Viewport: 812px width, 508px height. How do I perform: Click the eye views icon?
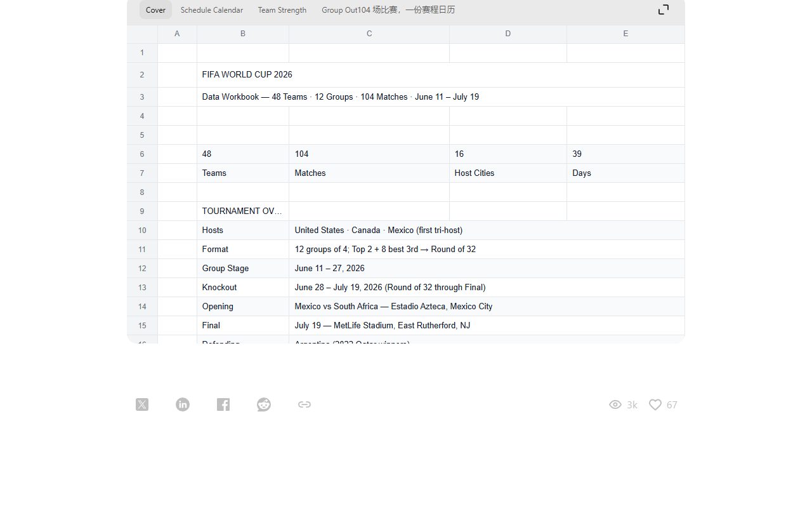tap(615, 404)
